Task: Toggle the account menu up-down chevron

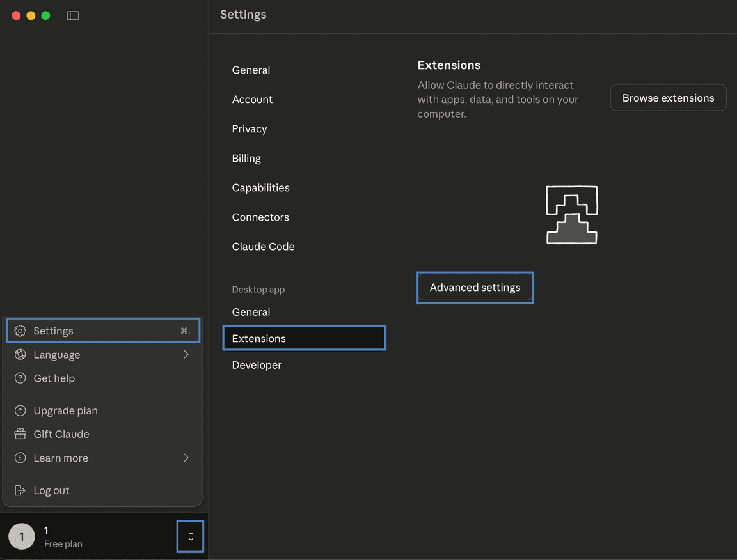Action: click(x=191, y=536)
